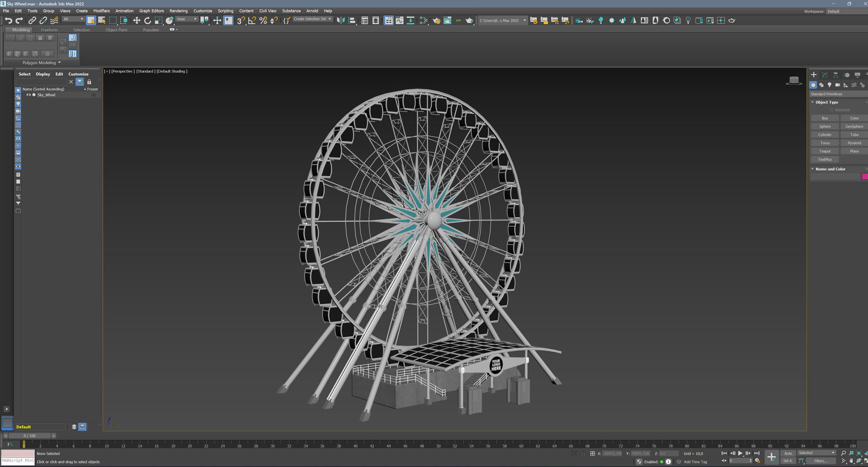Select Lights category in Create panel
This screenshot has height=467, width=868.
pos(829,85)
